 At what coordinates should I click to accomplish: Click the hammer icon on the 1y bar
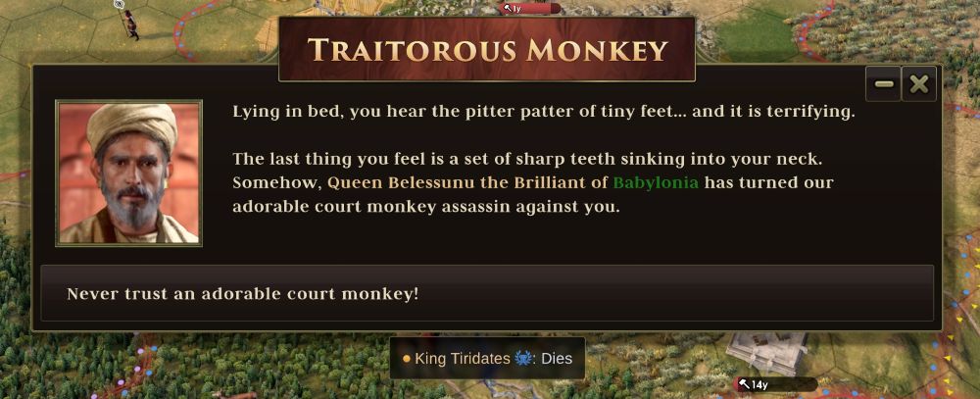coord(508,8)
